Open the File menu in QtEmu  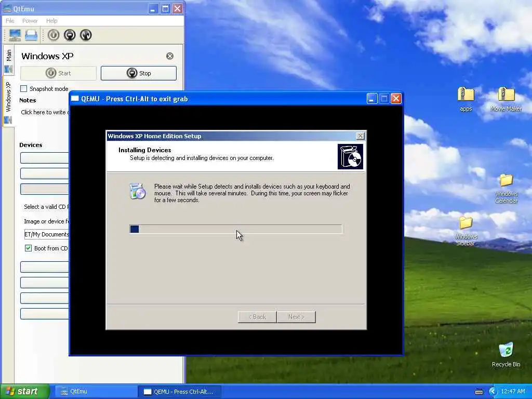10,21
